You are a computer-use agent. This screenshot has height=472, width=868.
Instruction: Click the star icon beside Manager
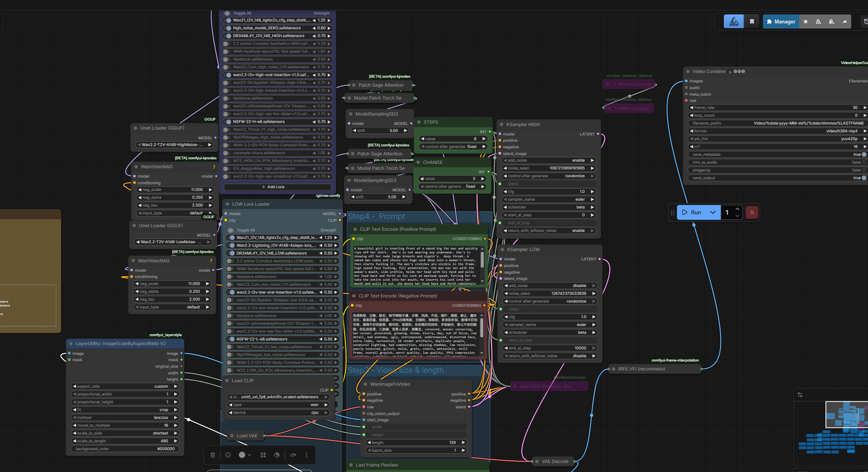tap(805, 21)
